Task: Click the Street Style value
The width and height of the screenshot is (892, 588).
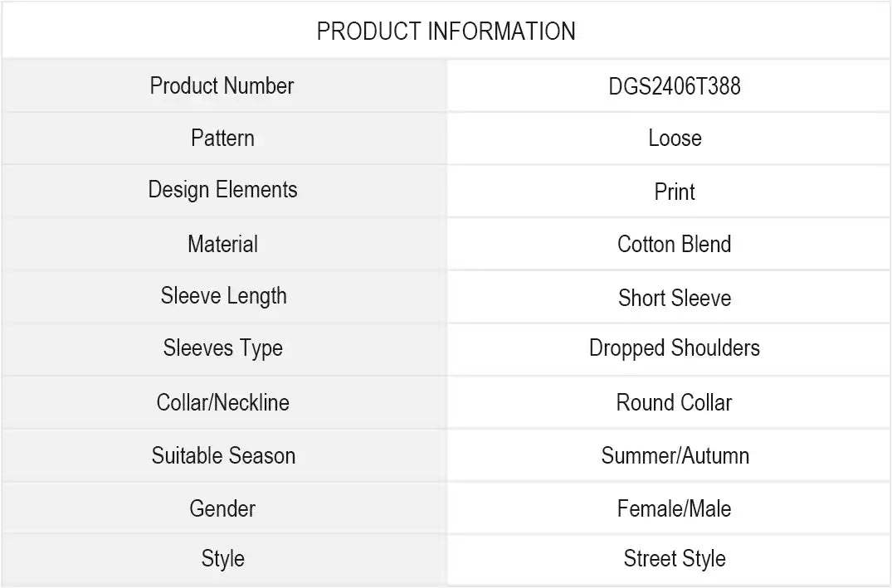Action: click(x=674, y=559)
